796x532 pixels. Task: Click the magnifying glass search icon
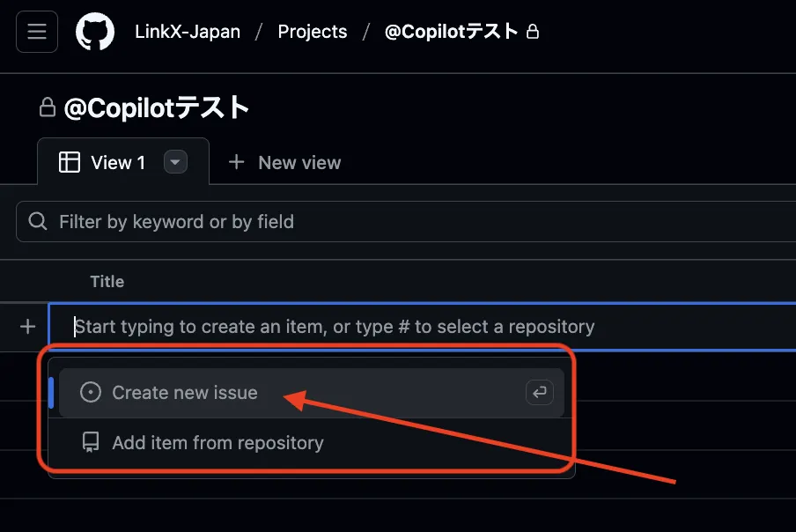(x=37, y=221)
